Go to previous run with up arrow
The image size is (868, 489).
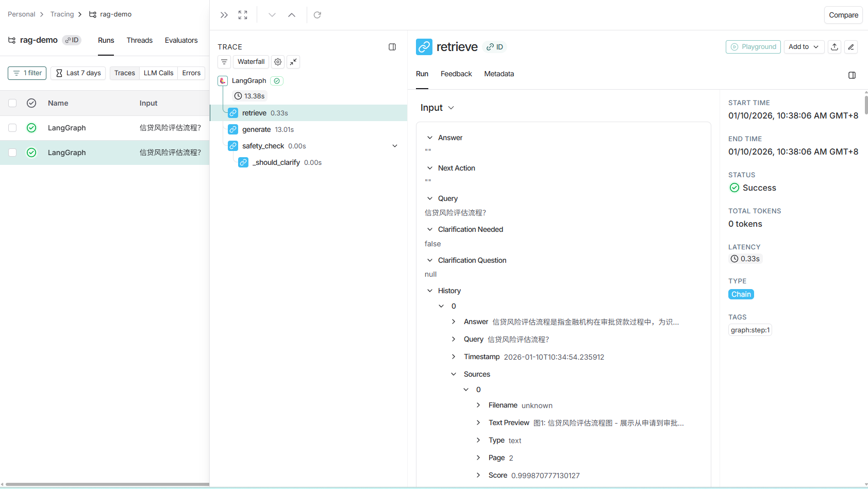tap(292, 15)
